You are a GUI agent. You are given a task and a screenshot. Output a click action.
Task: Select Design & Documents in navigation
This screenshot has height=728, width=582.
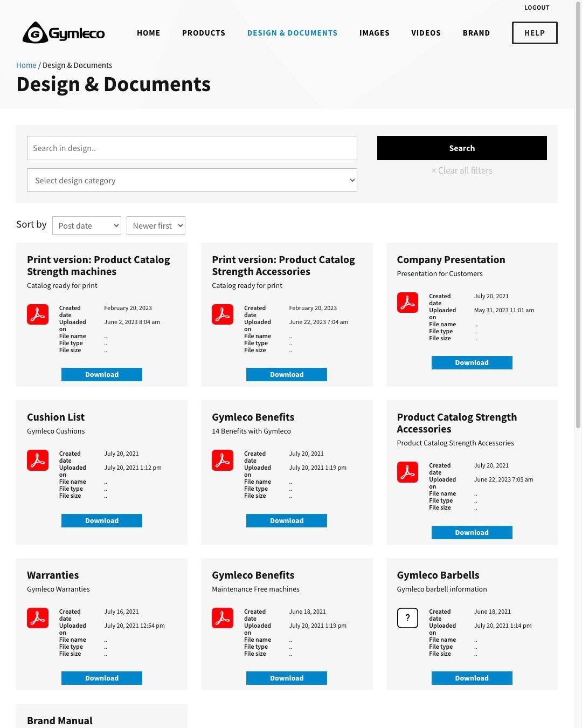pos(293,33)
